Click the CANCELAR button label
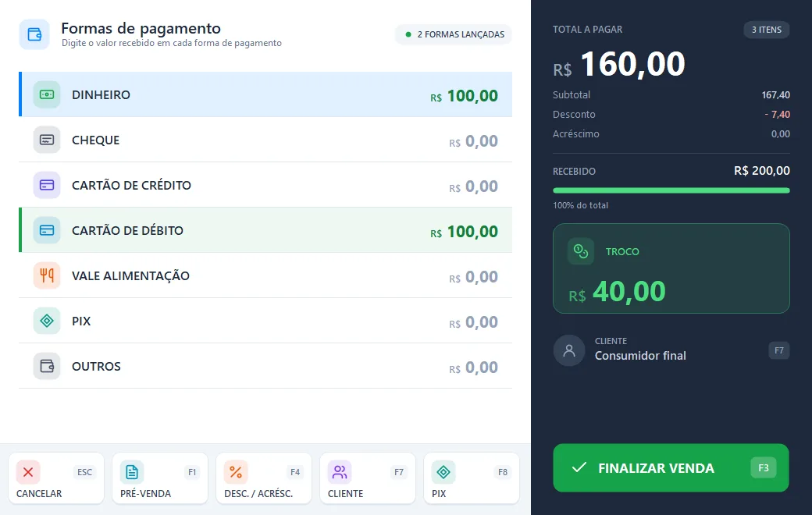The height and width of the screenshot is (515, 812). coord(39,494)
